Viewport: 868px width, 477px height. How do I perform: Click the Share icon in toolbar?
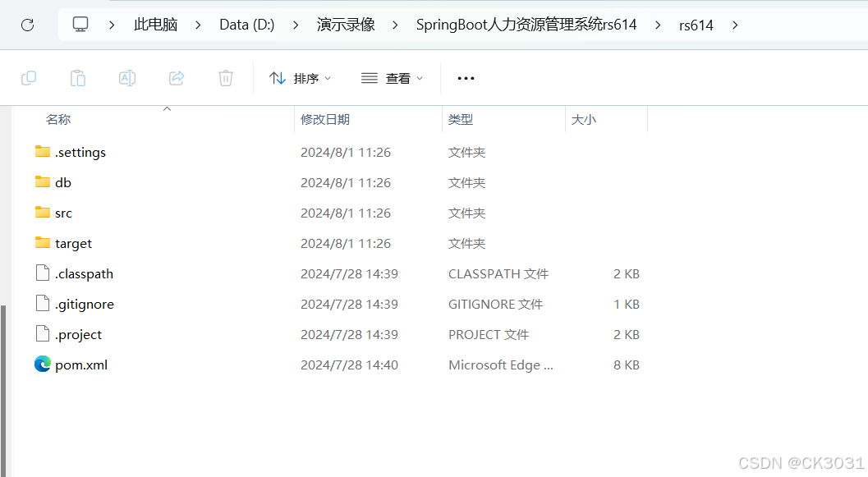click(x=177, y=78)
